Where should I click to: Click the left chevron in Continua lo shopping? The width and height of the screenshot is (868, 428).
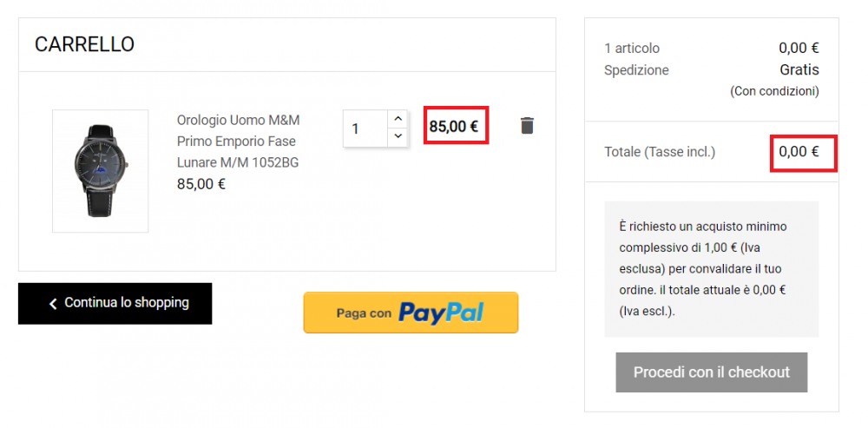(53, 304)
